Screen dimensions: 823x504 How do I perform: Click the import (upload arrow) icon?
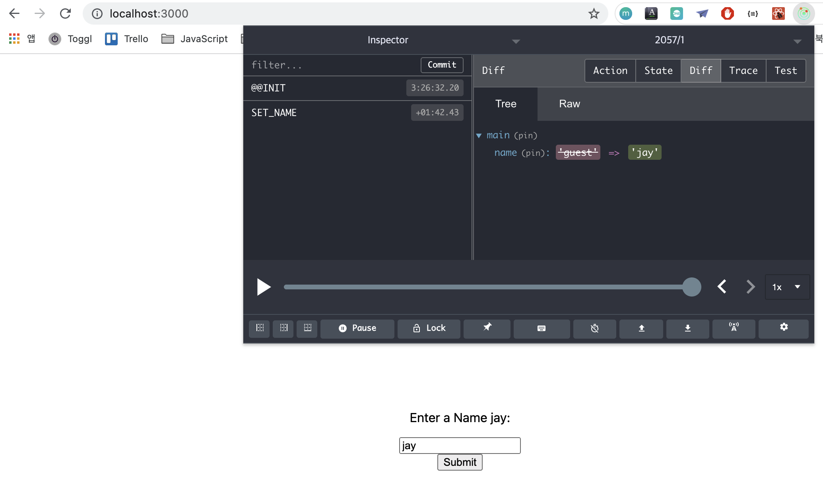tap(641, 328)
